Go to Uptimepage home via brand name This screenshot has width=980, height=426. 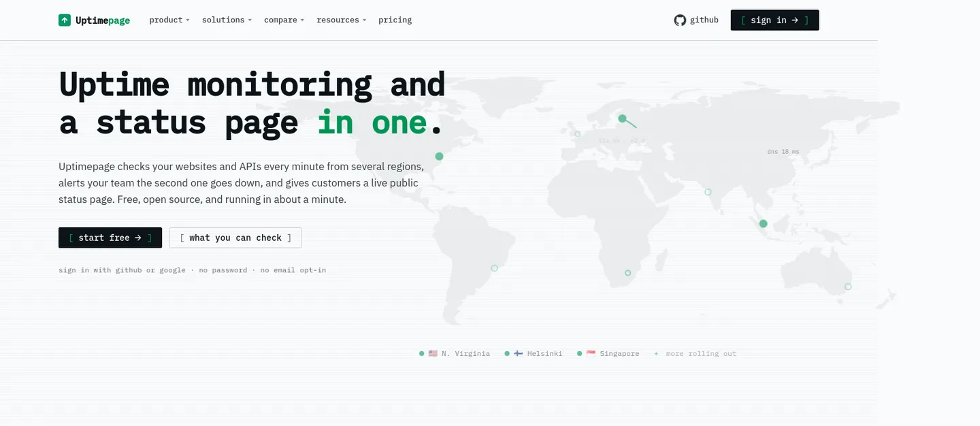[103, 20]
